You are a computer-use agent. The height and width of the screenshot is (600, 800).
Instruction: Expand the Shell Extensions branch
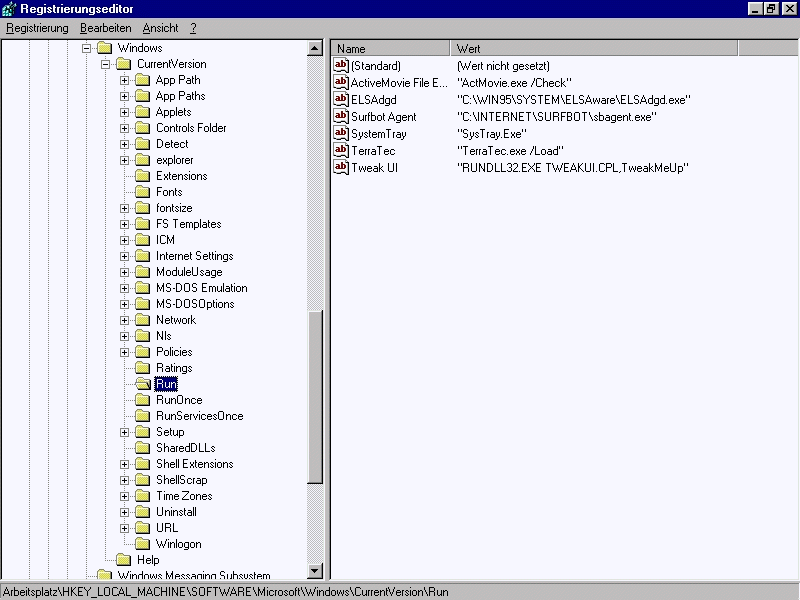coord(125,464)
